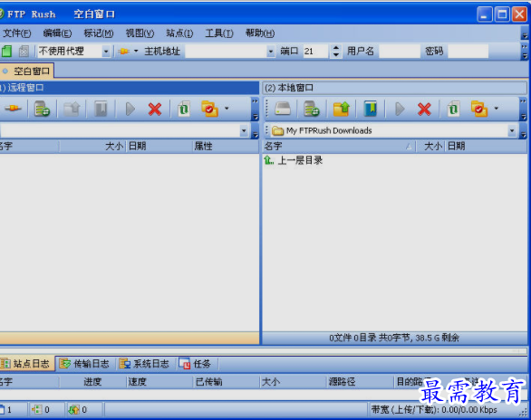Open the 站点(I) menu

(179, 33)
